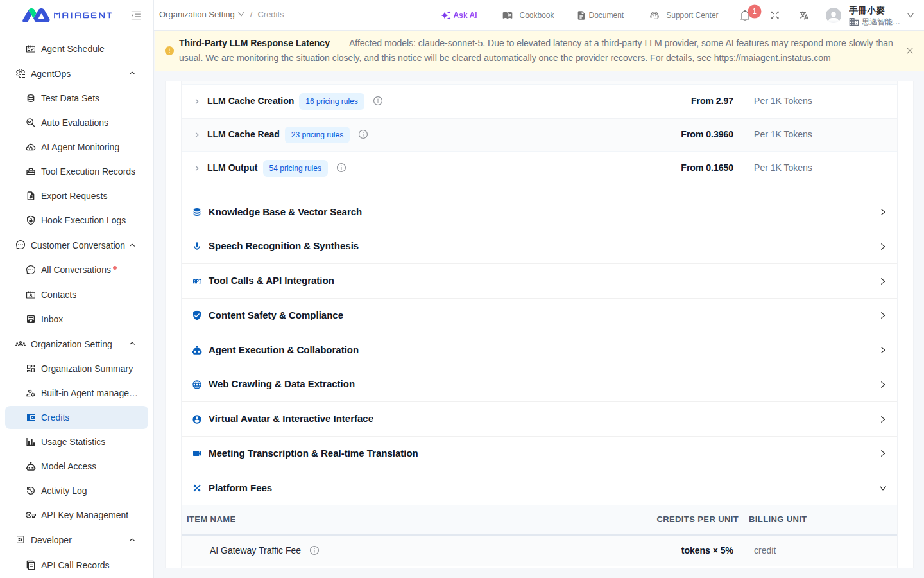The height and width of the screenshot is (578, 924).
Task: Open language translation icon
Action: (x=804, y=15)
